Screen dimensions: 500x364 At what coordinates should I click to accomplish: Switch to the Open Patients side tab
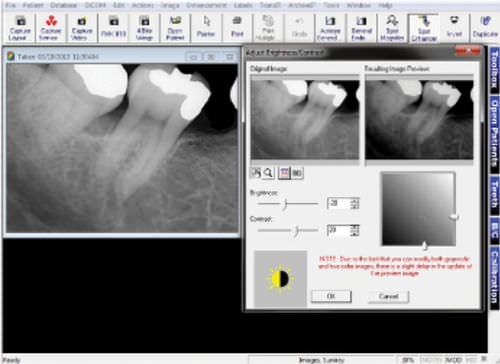[494, 135]
